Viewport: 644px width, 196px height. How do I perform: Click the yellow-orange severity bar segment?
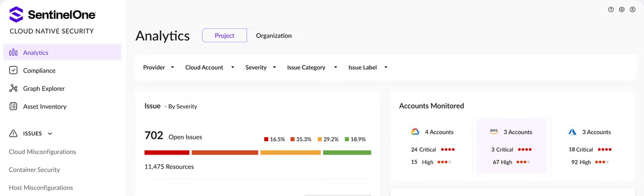[x=290, y=152]
